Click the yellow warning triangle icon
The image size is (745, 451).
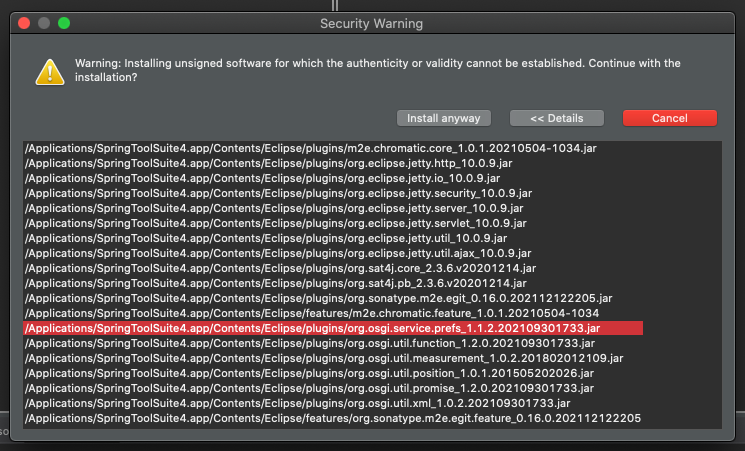pos(50,72)
